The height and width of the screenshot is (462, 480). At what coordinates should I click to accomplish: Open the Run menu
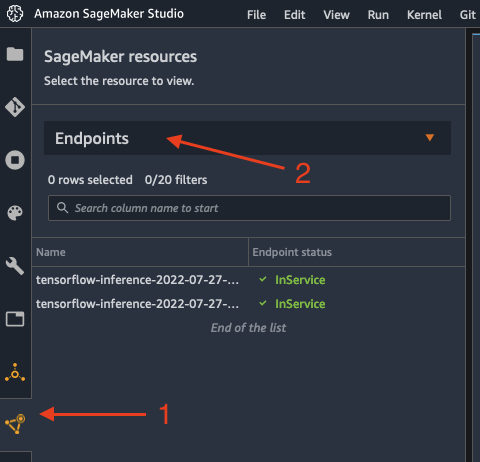coord(378,15)
